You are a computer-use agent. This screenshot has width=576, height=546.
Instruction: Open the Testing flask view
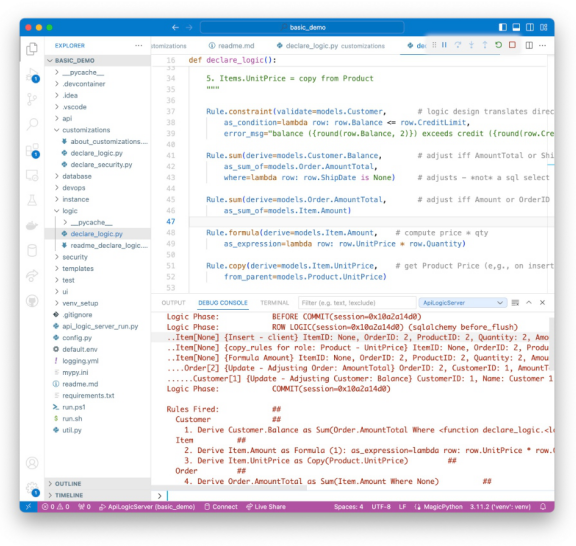(32, 200)
